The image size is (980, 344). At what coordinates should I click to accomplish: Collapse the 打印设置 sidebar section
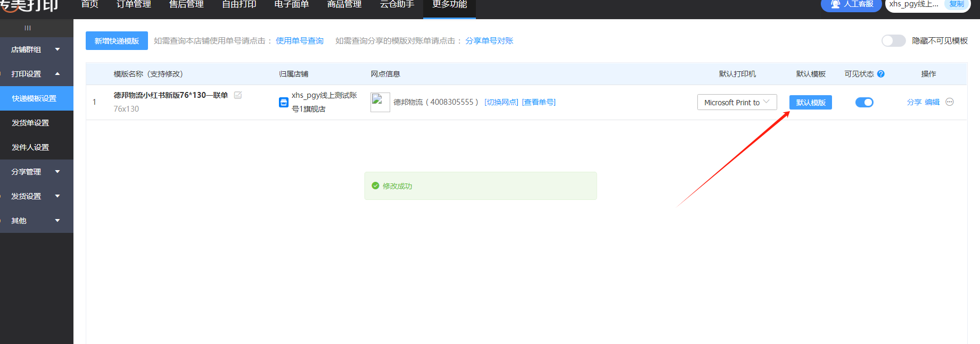coord(37,74)
